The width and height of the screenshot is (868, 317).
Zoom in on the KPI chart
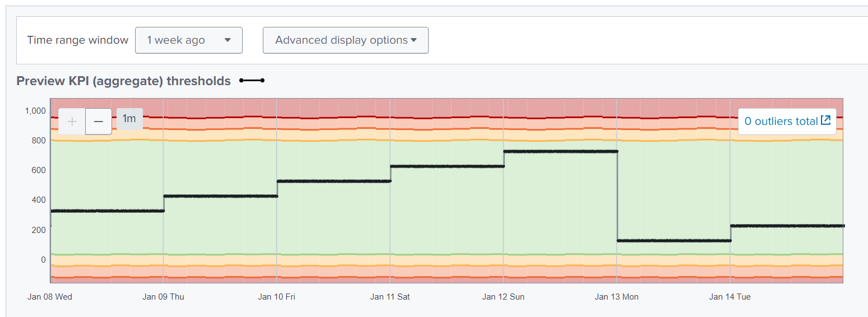point(72,122)
